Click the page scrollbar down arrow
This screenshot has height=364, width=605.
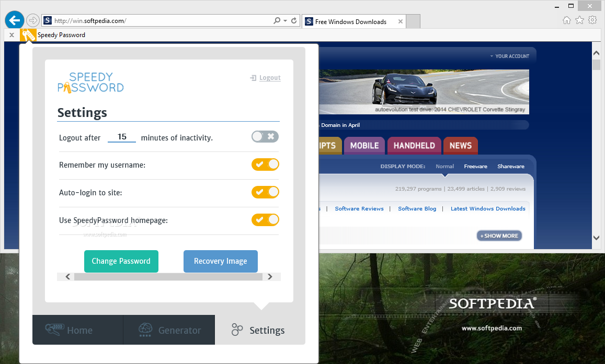[x=596, y=238]
